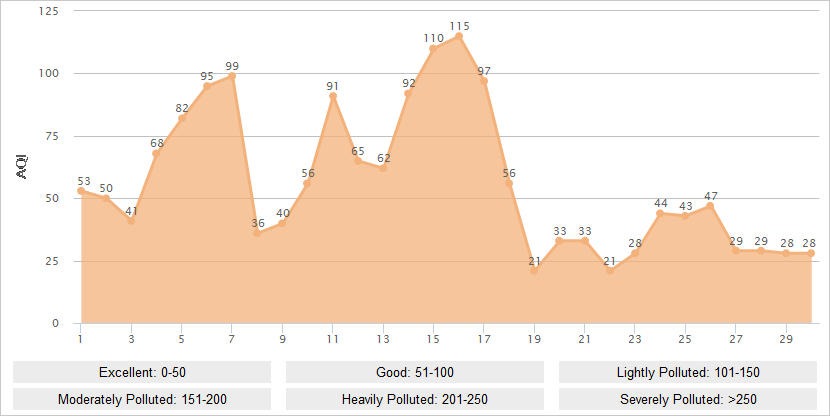Screen dimensions: 830x416
Task: Select the data point marker valued 44
Action: pyautogui.click(x=660, y=213)
